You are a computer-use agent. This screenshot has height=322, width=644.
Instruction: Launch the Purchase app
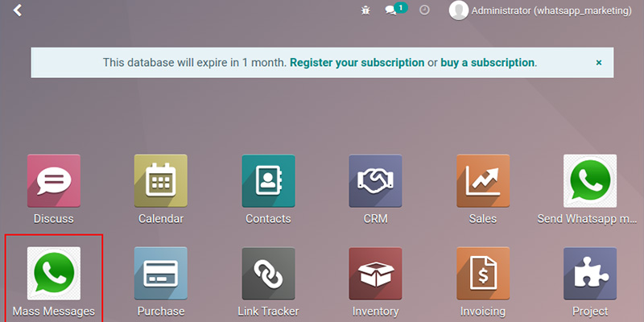point(161,274)
